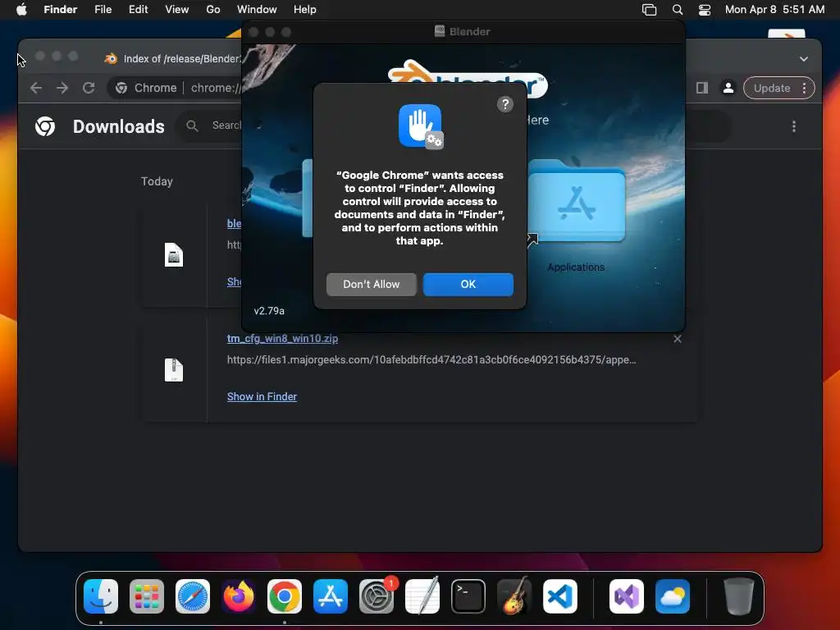Open Visual Studio from the Dock

[626, 596]
